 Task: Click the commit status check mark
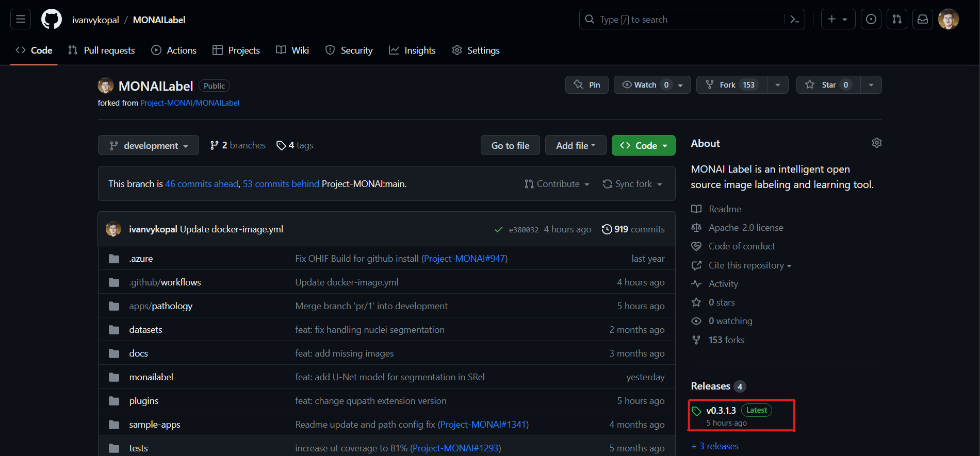(x=499, y=230)
